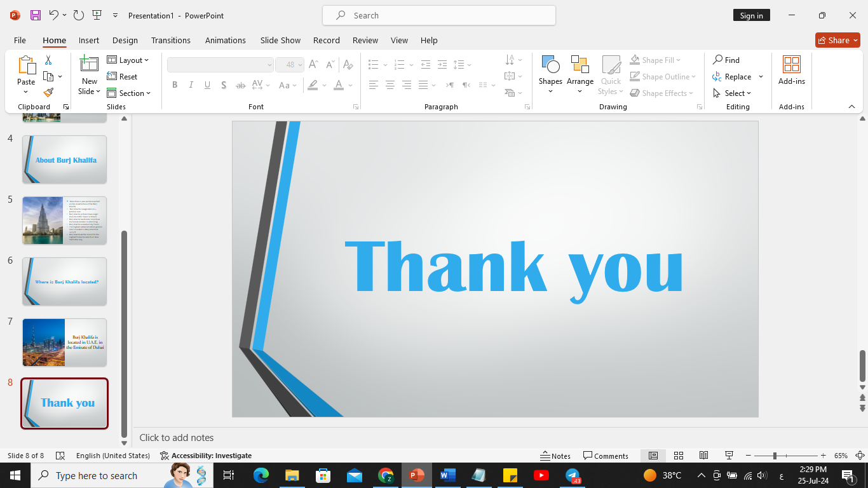Click the Shapes gallery icon
Viewport: 868px width, 488px height.
click(x=550, y=65)
